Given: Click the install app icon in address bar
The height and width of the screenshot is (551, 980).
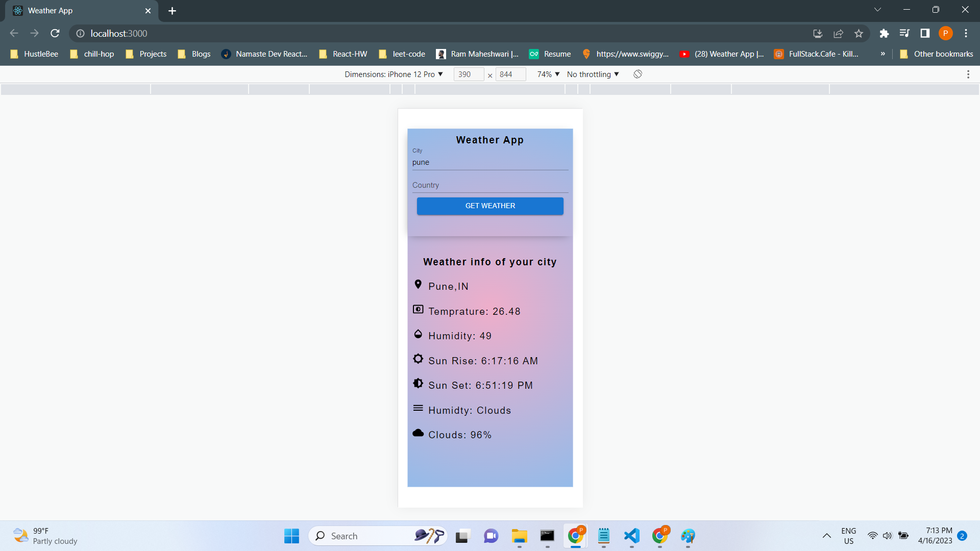Looking at the screenshot, I should [817, 33].
